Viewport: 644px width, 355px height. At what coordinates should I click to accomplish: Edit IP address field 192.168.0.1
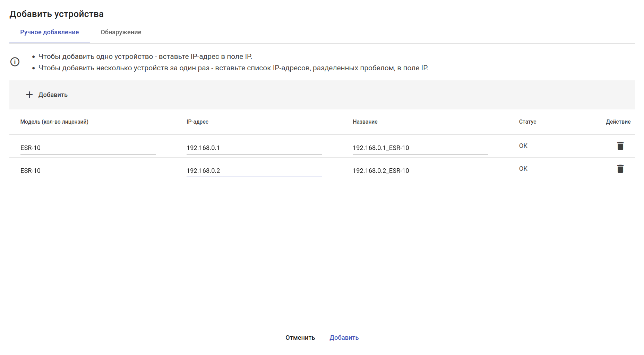[254, 148]
